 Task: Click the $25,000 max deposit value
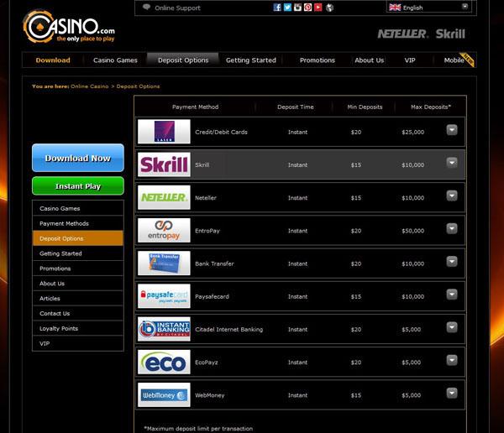tap(412, 132)
